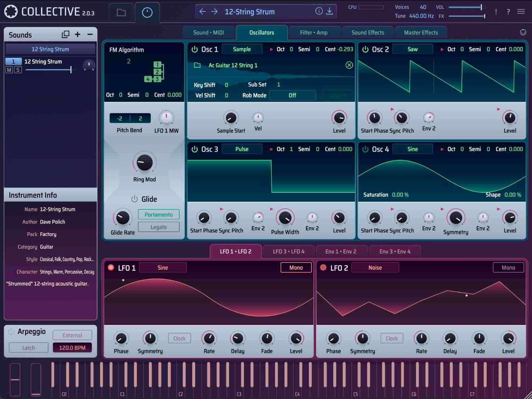Viewport: 532px width, 399px height.
Task: Switch to Filter • Amp tab
Action: [x=314, y=33]
